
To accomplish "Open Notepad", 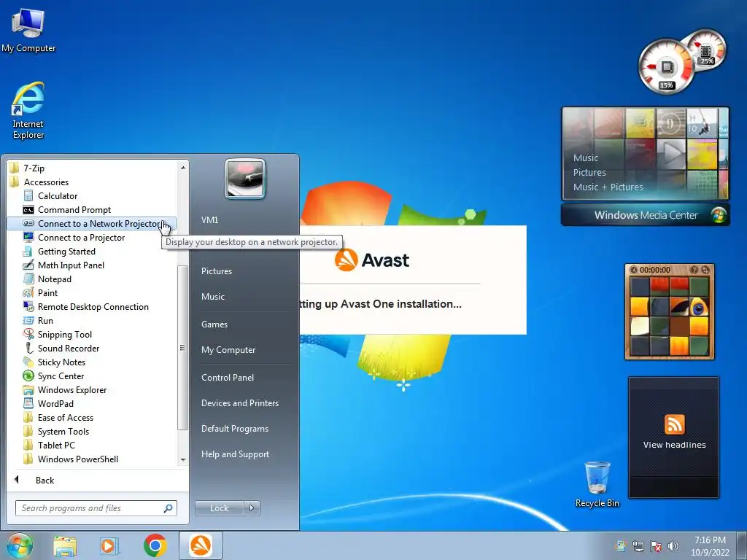I will [x=54, y=279].
